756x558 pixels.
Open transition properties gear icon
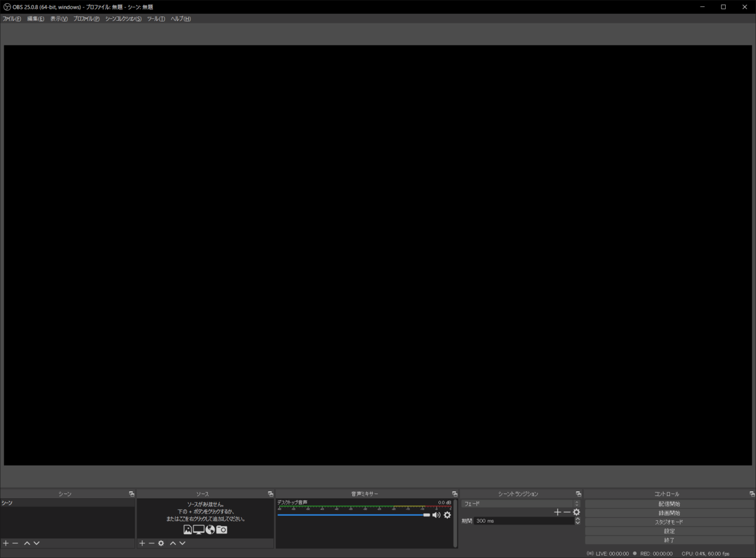[x=576, y=512]
